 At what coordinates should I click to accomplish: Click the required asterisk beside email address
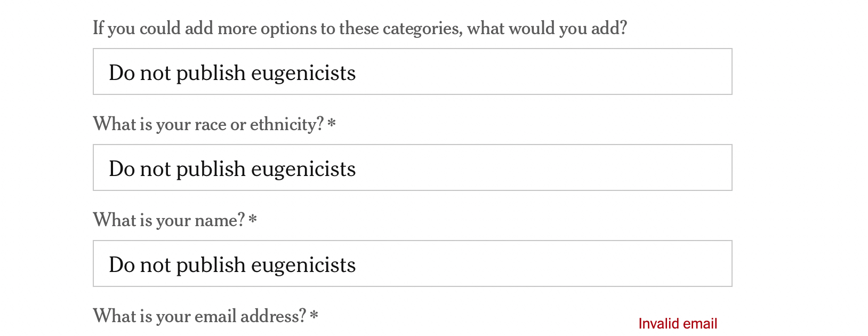click(x=314, y=316)
